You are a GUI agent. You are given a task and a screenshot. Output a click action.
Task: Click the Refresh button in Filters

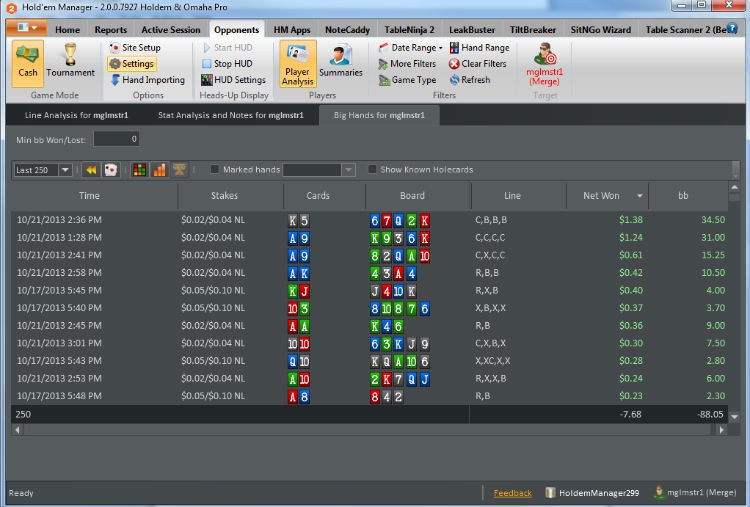pyautogui.click(x=470, y=80)
